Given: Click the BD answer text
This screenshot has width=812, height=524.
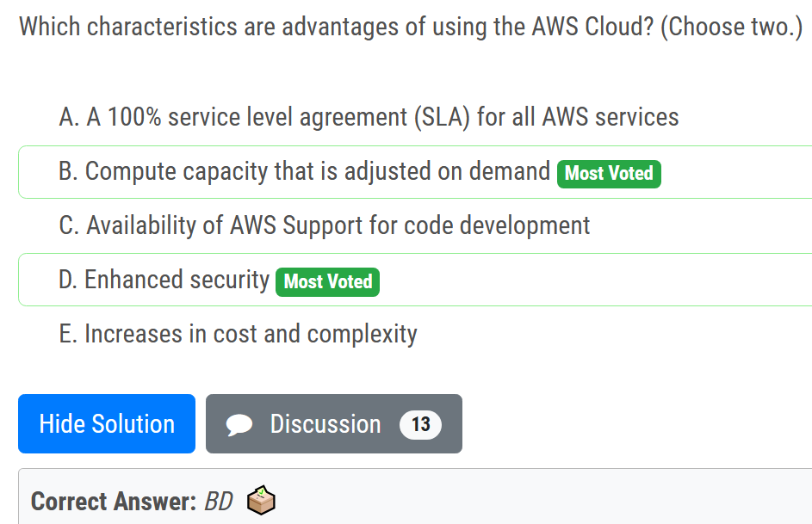Looking at the screenshot, I should pos(218,501).
